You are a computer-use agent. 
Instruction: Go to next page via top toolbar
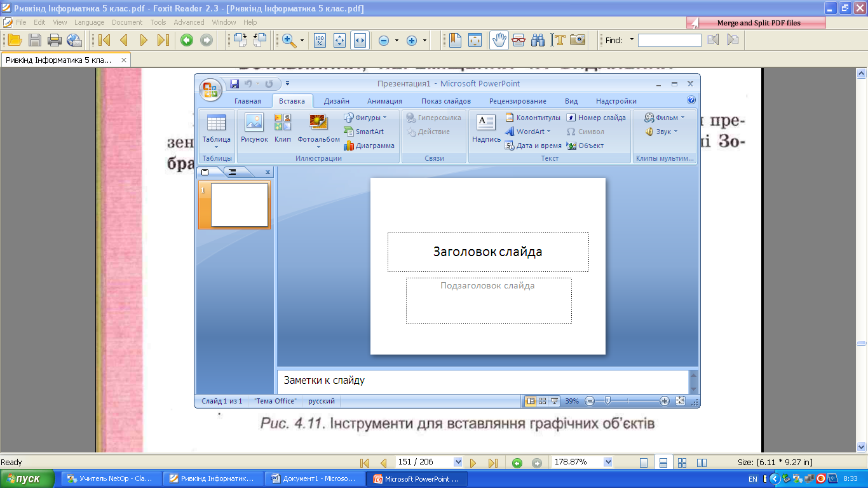coord(143,40)
